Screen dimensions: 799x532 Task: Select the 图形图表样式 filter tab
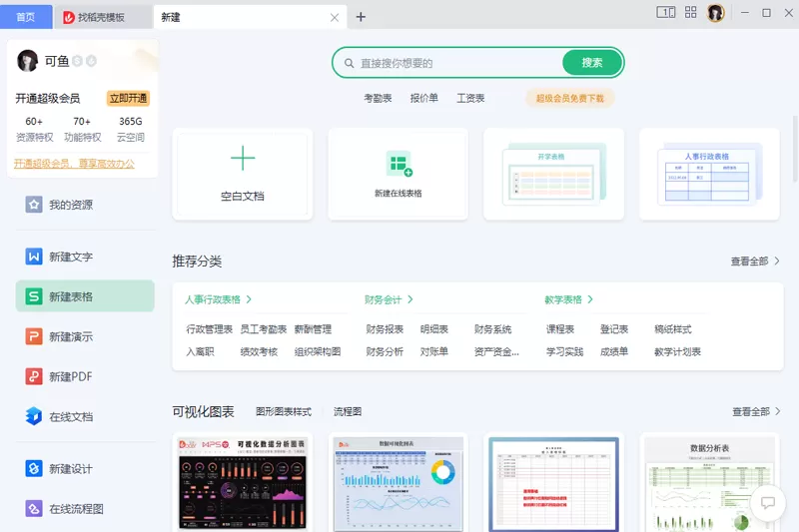tap(284, 411)
